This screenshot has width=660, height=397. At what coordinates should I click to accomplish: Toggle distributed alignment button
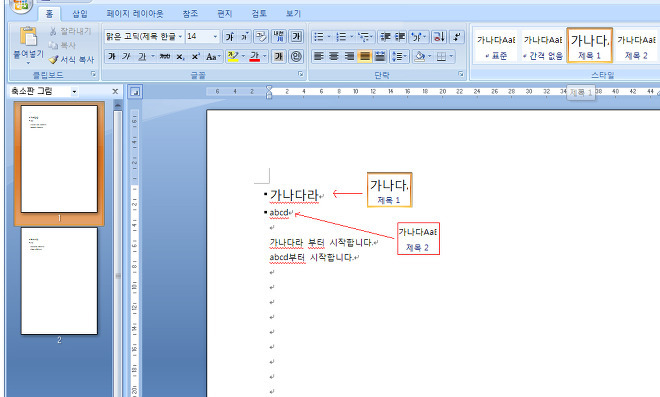tap(380, 56)
